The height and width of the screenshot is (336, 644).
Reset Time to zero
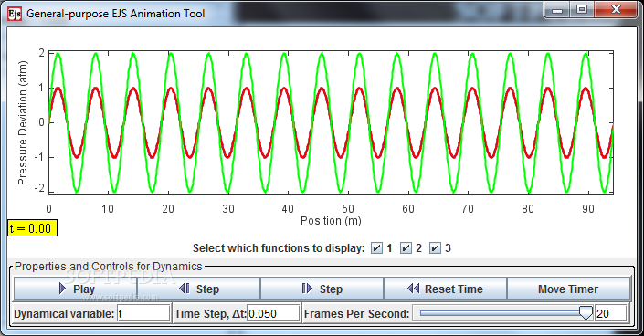coord(445,289)
